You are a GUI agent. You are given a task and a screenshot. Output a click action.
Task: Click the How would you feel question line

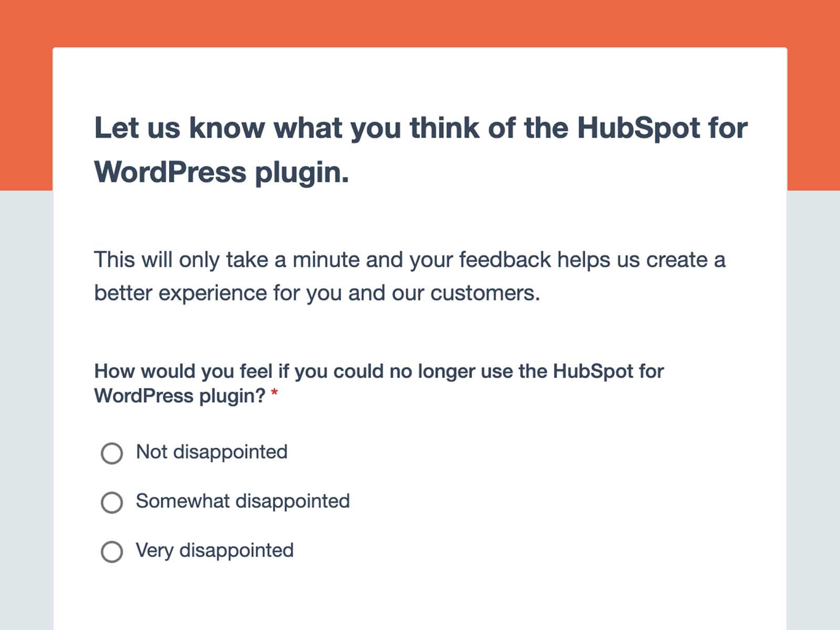(379, 371)
